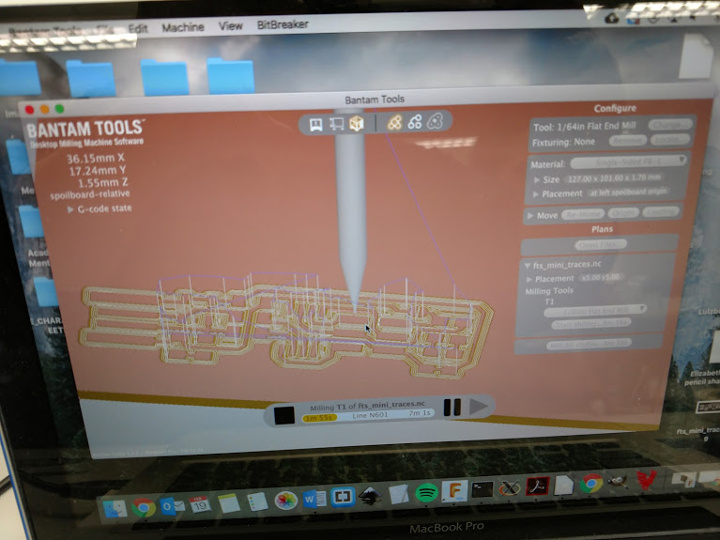The image size is (720, 540).
Task: Open the XQuartz X icon in the Dock
Action: click(509, 489)
